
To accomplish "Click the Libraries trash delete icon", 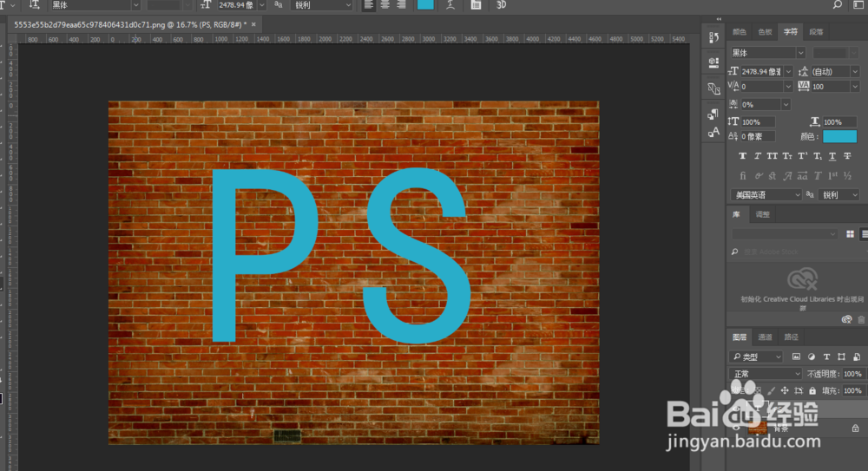I will 861,319.
